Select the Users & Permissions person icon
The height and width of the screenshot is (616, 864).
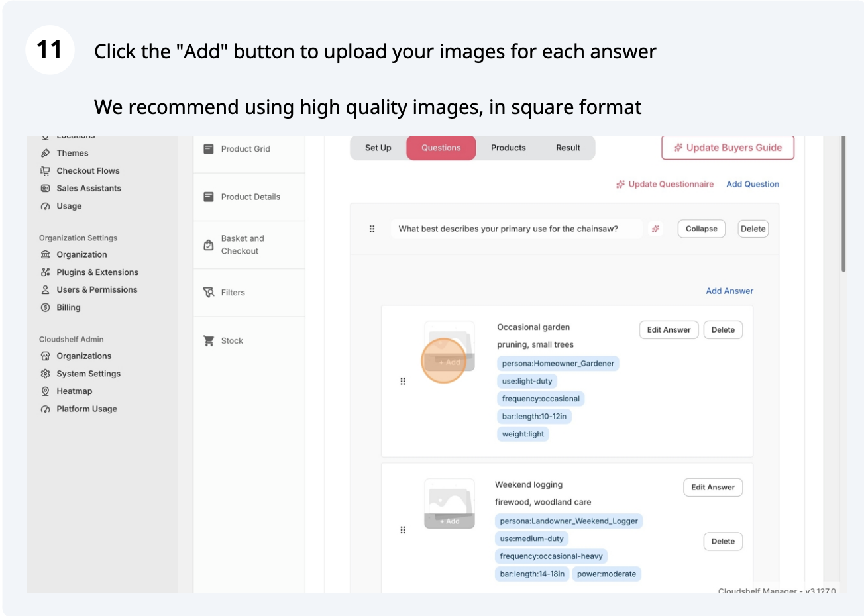click(45, 290)
